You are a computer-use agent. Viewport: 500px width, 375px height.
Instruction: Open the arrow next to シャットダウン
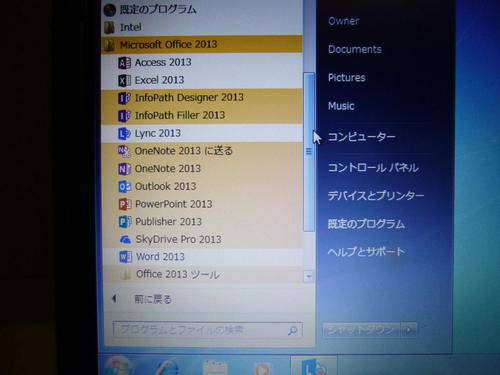pos(409,330)
